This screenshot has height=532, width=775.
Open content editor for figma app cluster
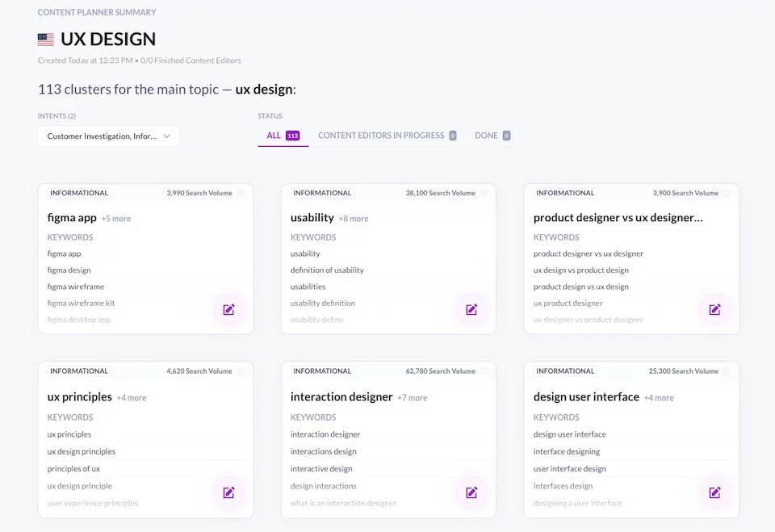tap(228, 309)
